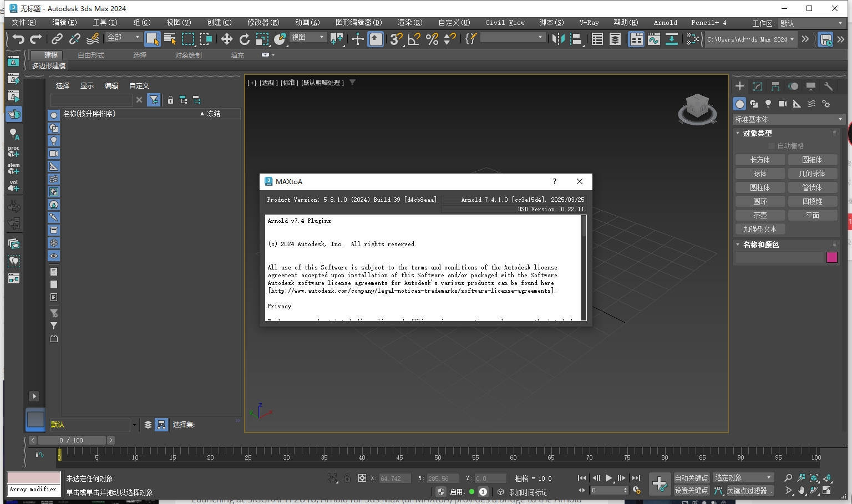Screen dimensions: 852x504
Task: Switch to 自由形式 ribbon tab
Action: [91, 55]
